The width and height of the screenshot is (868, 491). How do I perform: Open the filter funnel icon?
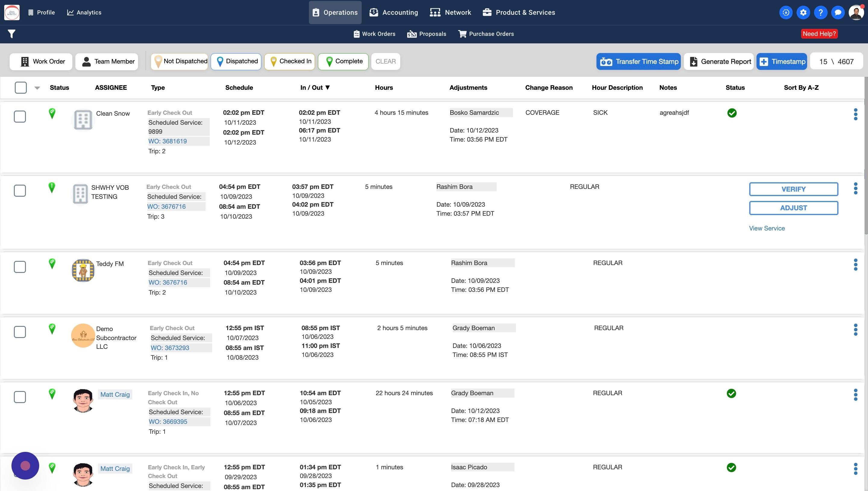[11, 34]
